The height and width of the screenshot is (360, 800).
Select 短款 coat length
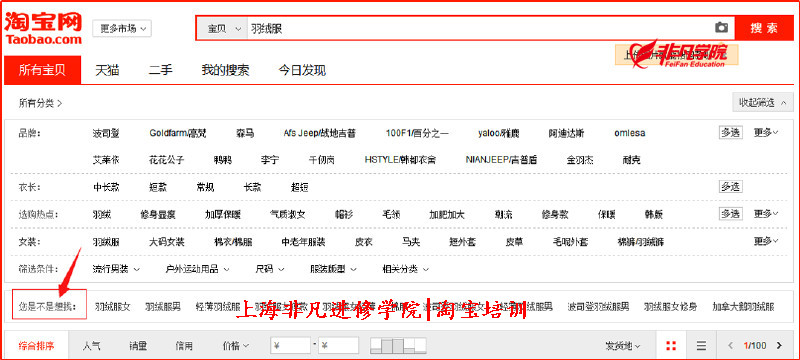158,187
